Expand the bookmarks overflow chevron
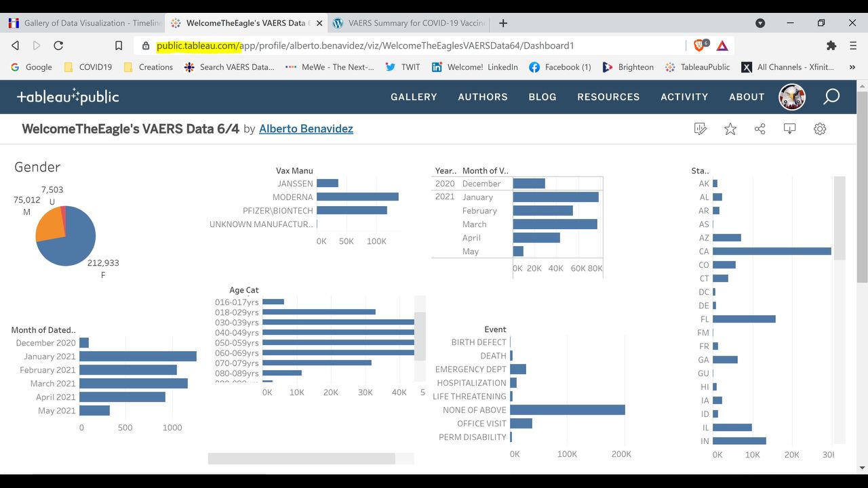The image size is (868, 488). coord(852,67)
